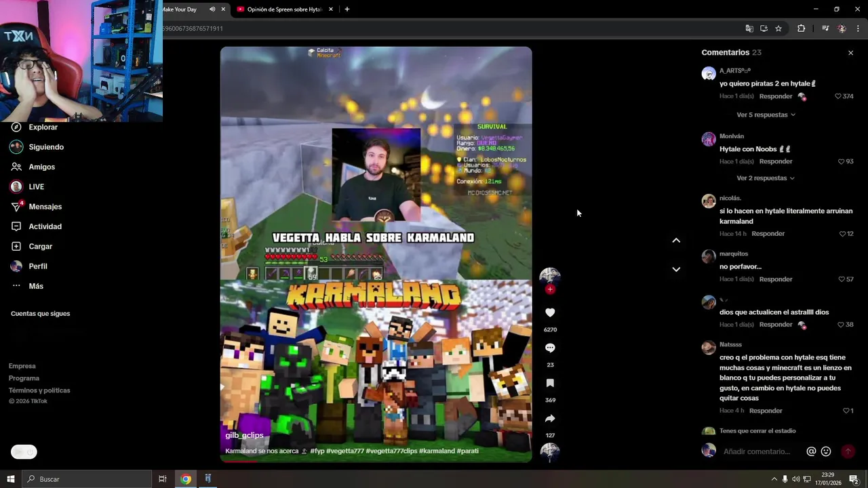Expand Ver 5 respuestas
868x488 pixels.
coord(766,115)
